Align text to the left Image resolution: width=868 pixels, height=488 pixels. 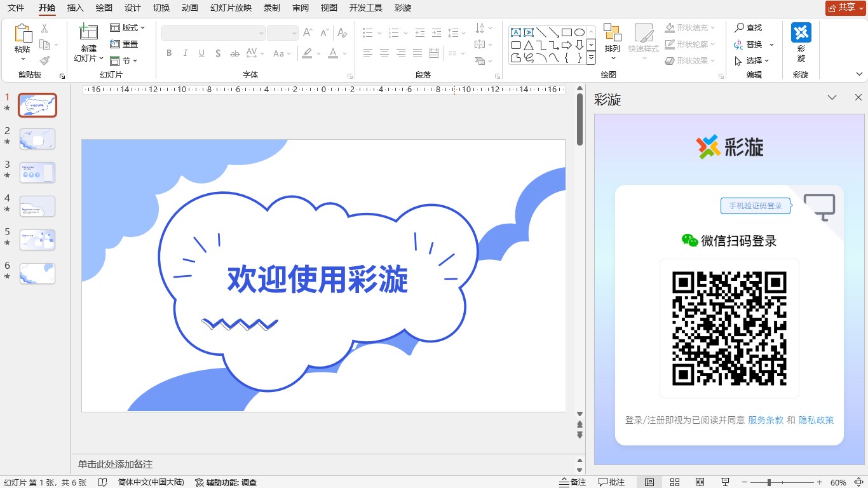point(368,53)
